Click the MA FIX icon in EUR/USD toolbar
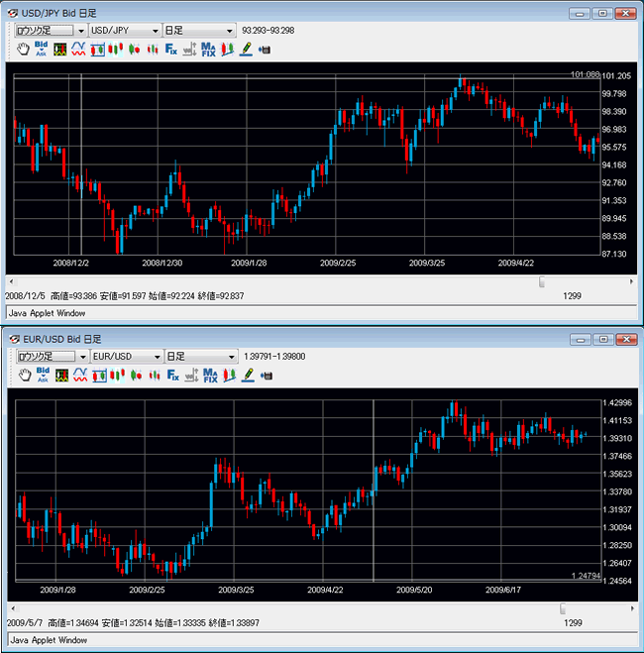This screenshot has height=653, width=644. point(210,376)
